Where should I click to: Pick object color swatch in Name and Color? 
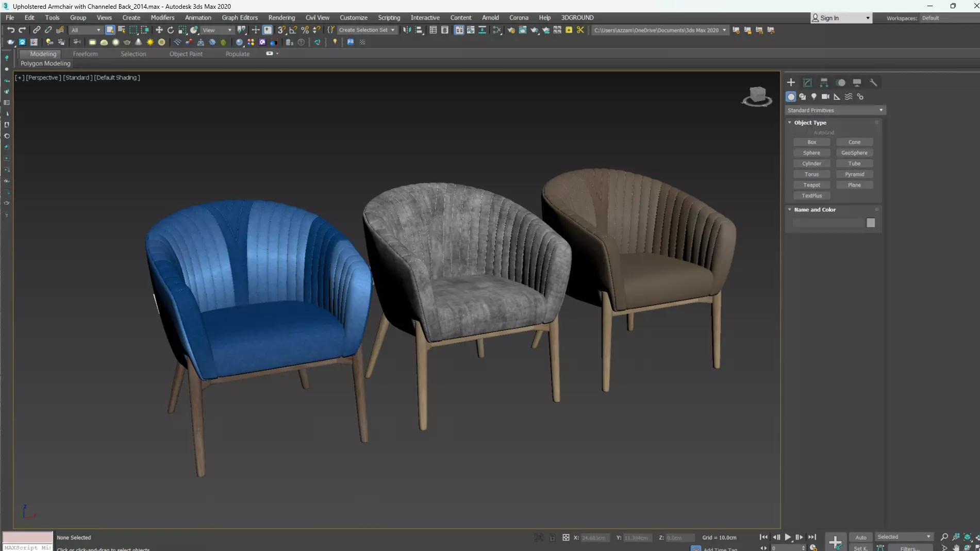point(871,223)
